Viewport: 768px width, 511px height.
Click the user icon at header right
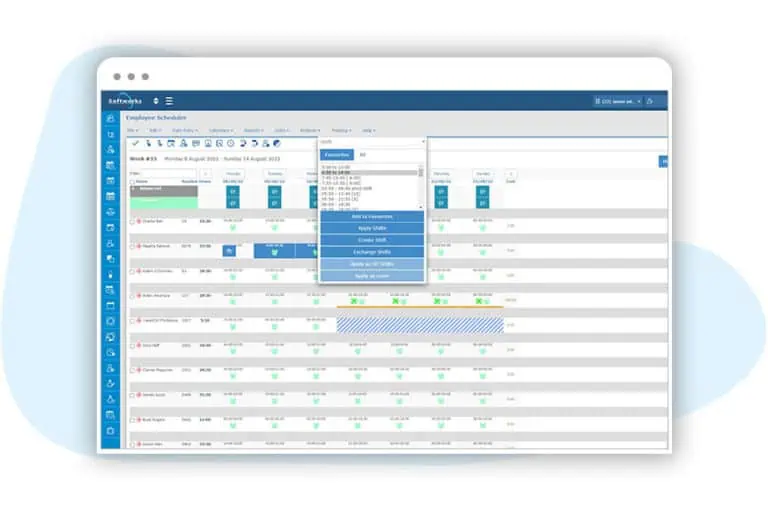tap(650, 101)
